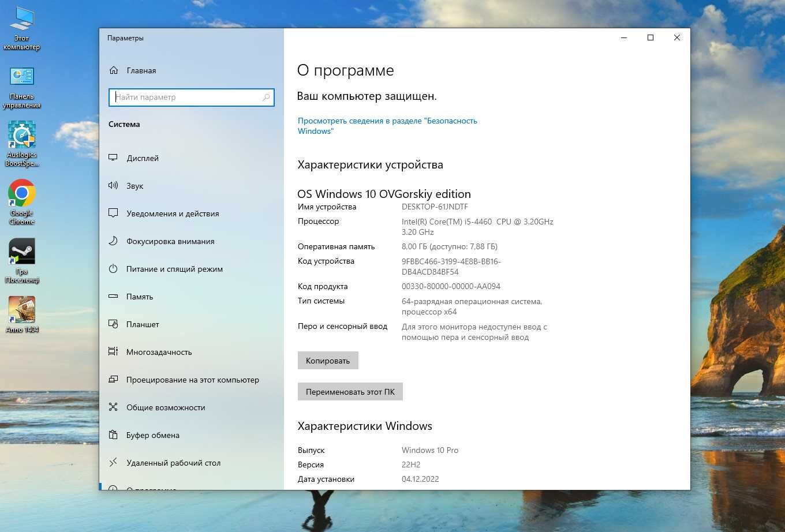Click the Уведомления и действия icon
Image resolution: width=785 pixels, height=532 pixels.
click(x=113, y=213)
